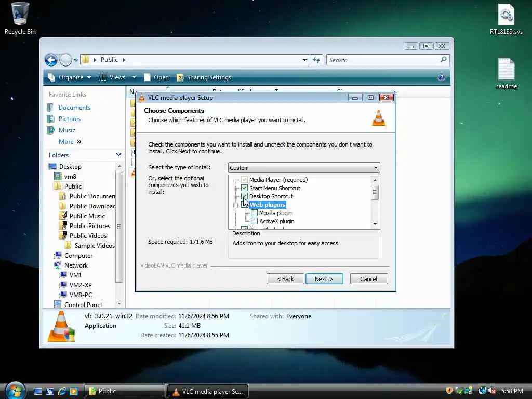Click the component list scrollbar thumb
This screenshot has height=399, width=532.
pyautogui.click(x=375, y=192)
